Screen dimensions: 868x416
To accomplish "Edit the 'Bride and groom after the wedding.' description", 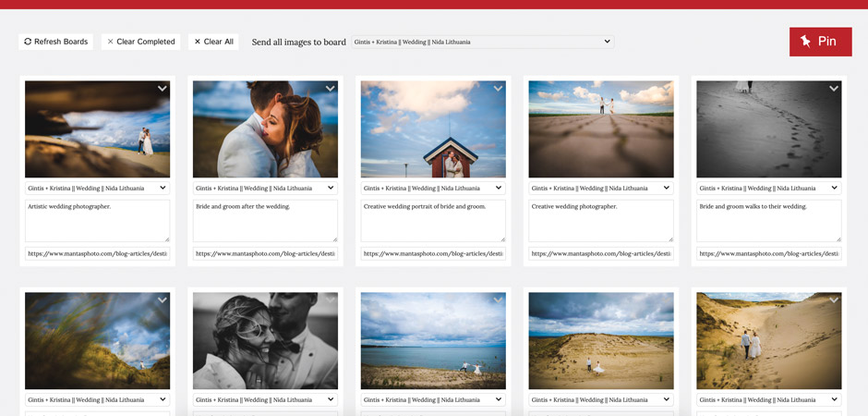I will coord(265,221).
